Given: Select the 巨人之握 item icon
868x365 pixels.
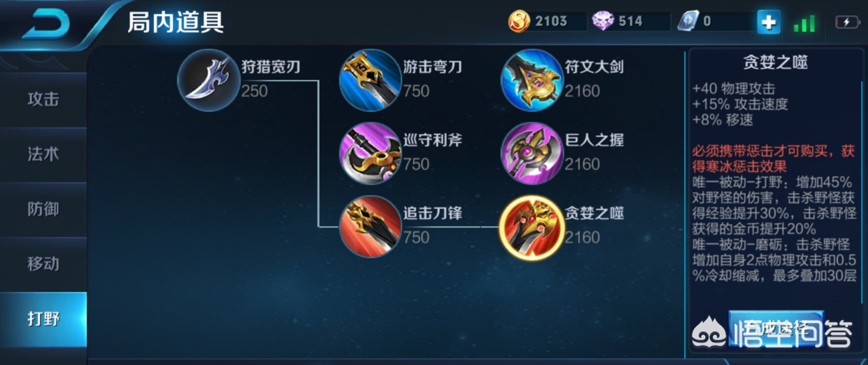Looking at the screenshot, I should click(532, 153).
